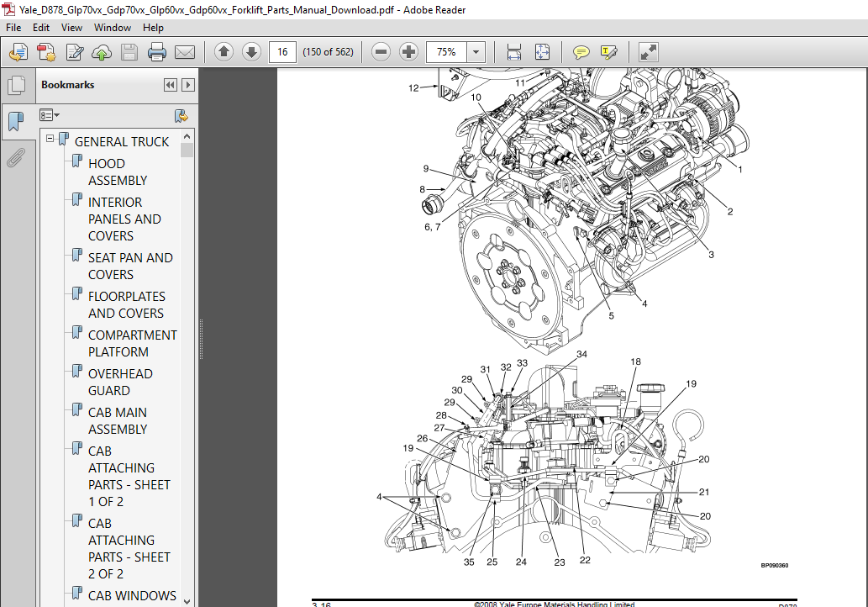Click the Attachments paperclip icon

coord(17,158)
